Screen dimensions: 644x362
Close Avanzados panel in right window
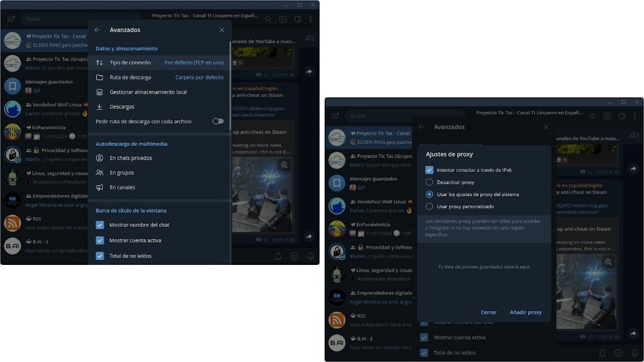(546, 127)
